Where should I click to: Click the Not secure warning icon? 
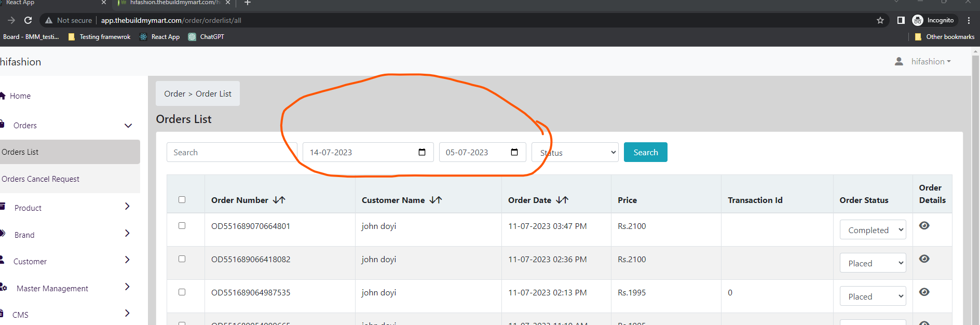[49, 20]
